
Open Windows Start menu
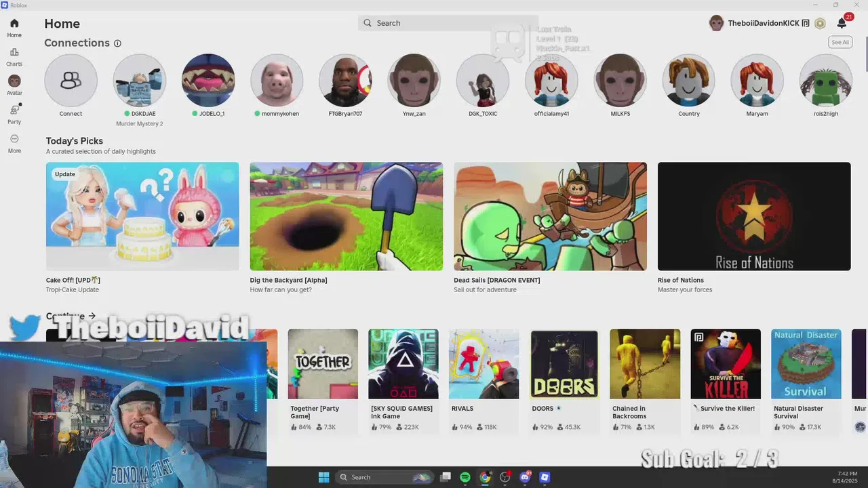tap(323, 477)
